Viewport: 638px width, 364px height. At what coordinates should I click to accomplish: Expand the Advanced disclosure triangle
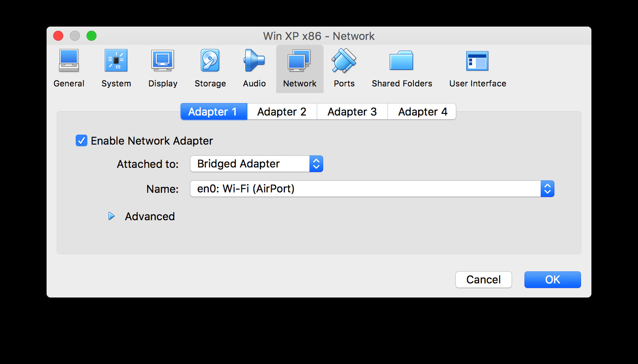[x=111, y=216]
